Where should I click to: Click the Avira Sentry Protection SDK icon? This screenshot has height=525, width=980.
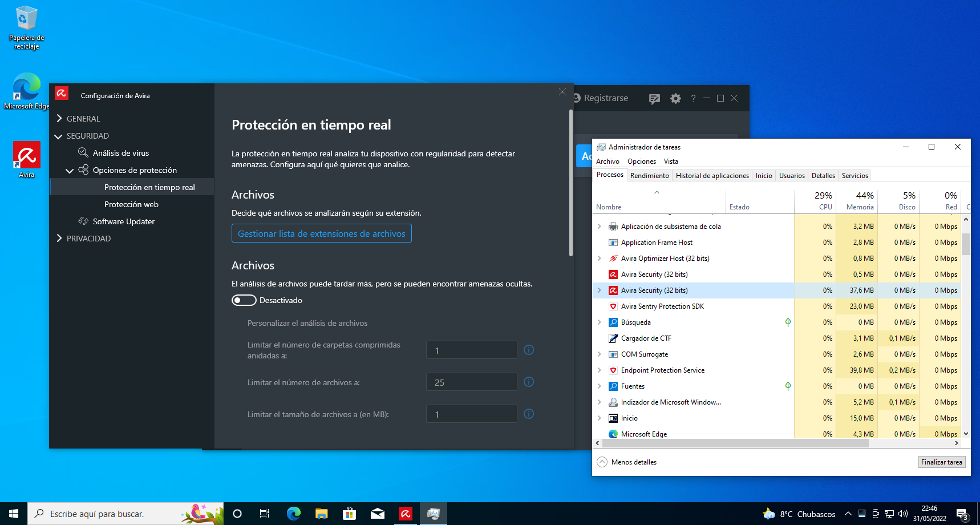point(613,306)
